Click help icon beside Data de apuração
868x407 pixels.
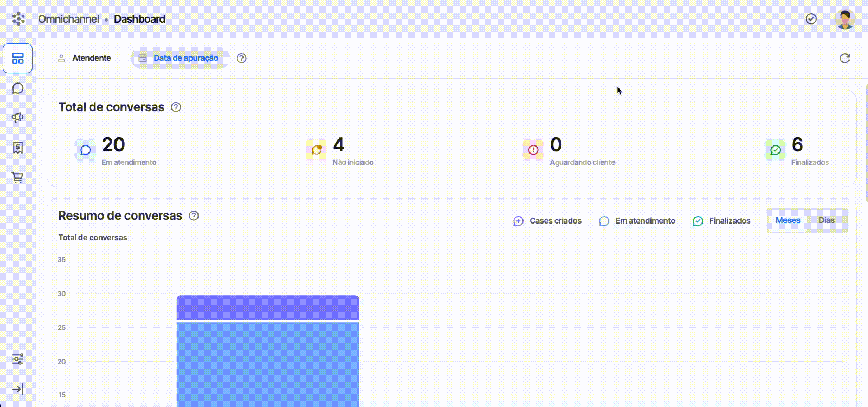coord(241,58)
